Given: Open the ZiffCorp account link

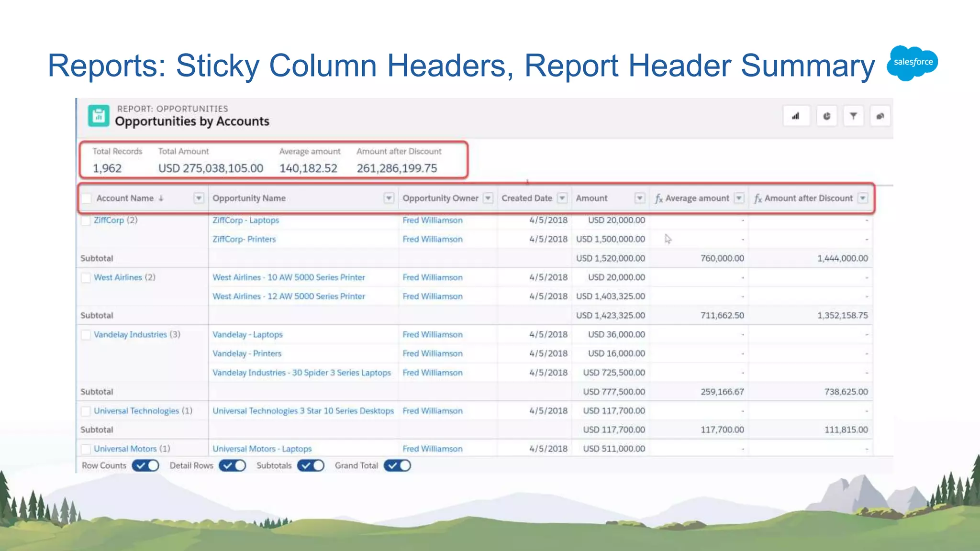Looking at the screenshot, I should 109,220.
